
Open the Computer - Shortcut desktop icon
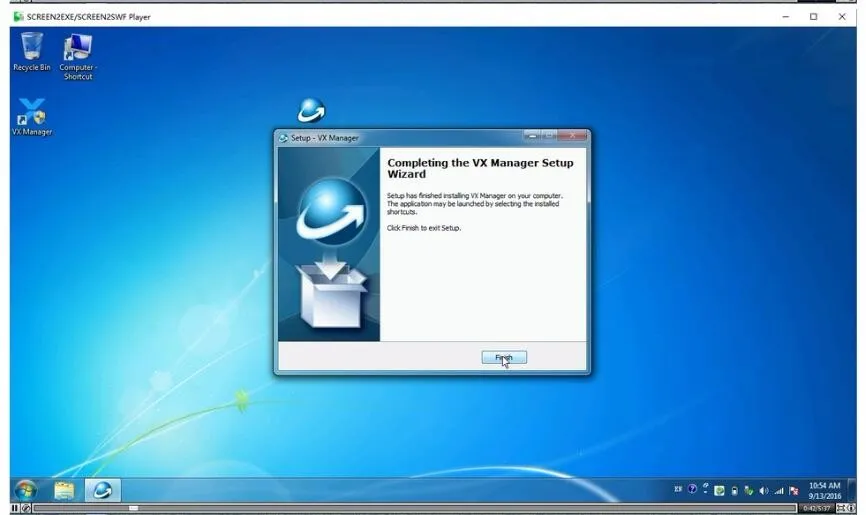tap(78, 57)
